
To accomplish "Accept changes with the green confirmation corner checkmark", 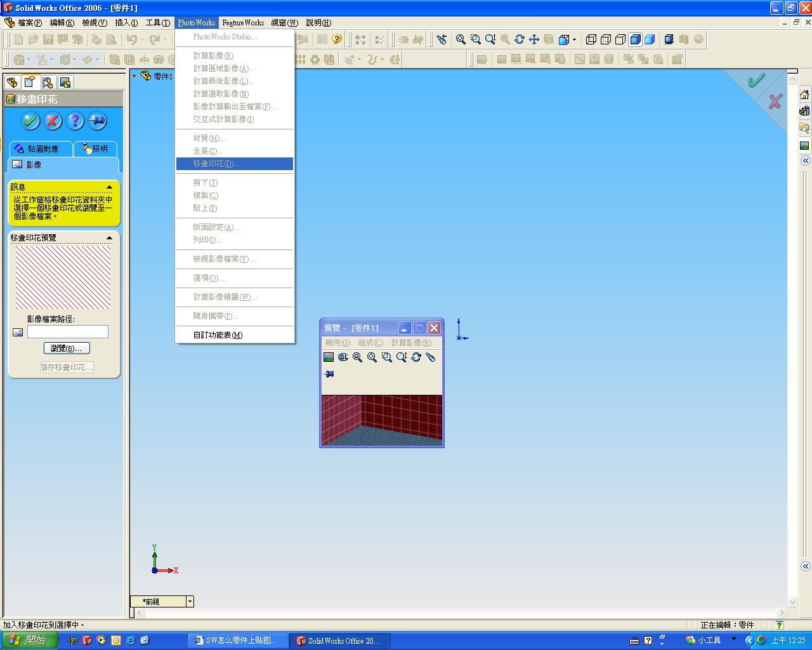I will click(x=756, y=81).
